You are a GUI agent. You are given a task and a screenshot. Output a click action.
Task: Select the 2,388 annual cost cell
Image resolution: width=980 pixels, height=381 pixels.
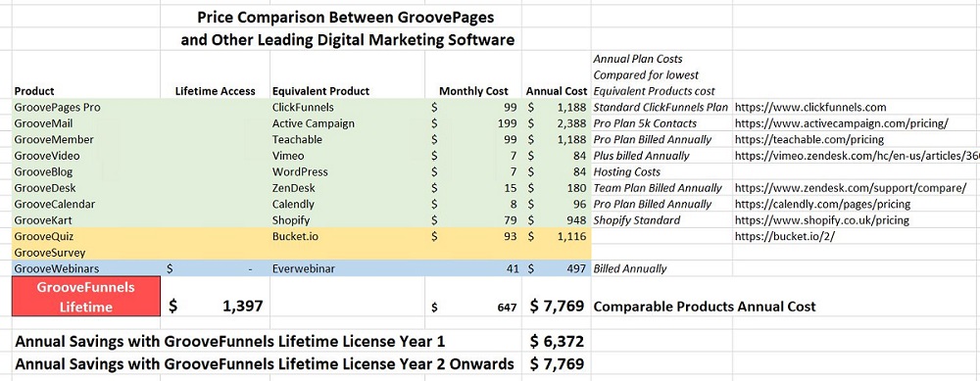click(x=557, y=123)
